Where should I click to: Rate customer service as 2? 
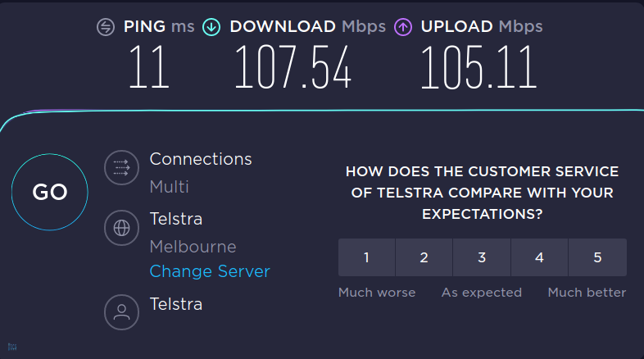click(424, 257)
